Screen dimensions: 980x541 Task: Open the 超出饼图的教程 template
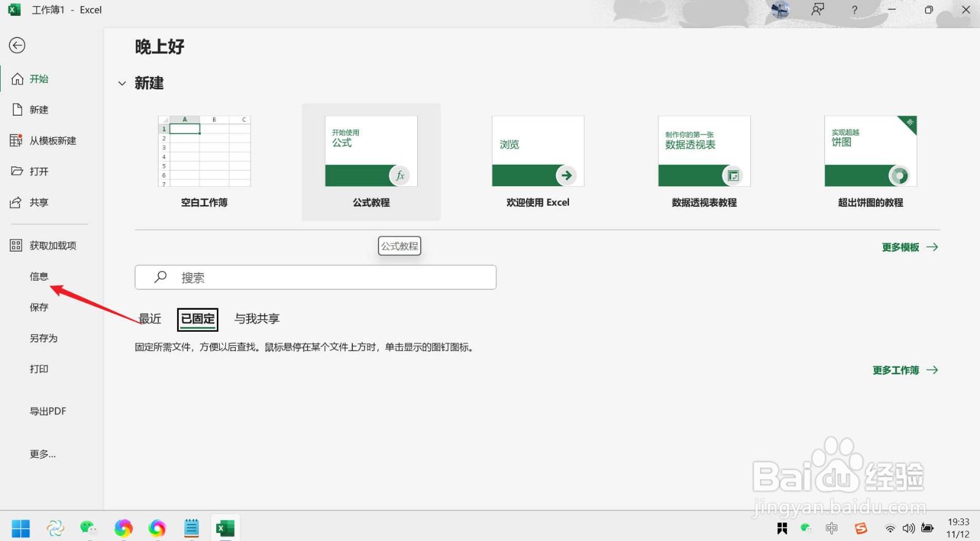[x=870, y=162]
